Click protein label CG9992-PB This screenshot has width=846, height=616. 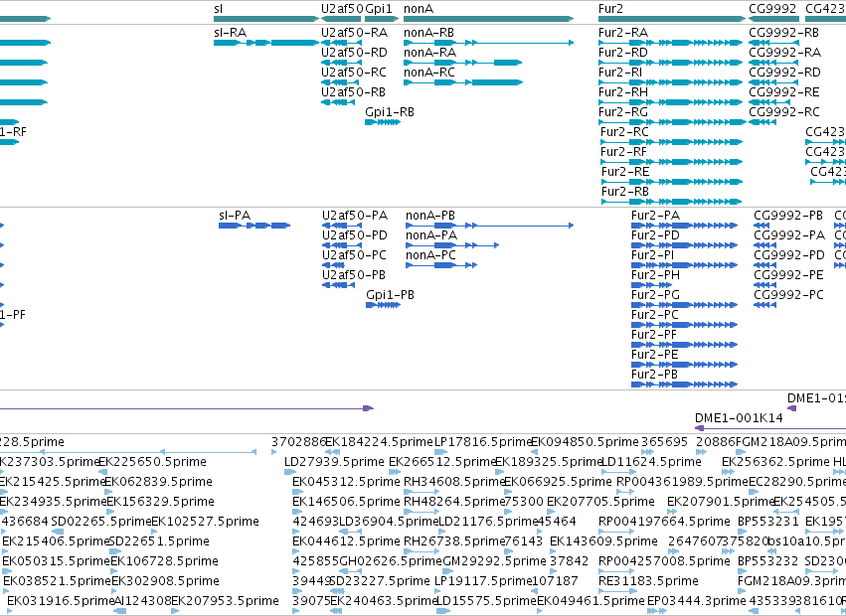(x=788, y=216)
